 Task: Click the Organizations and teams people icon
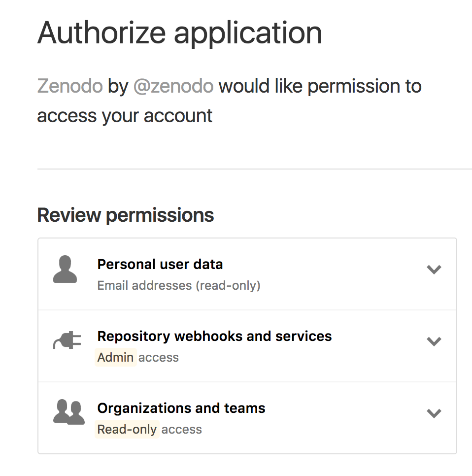[x=69, y=412]
